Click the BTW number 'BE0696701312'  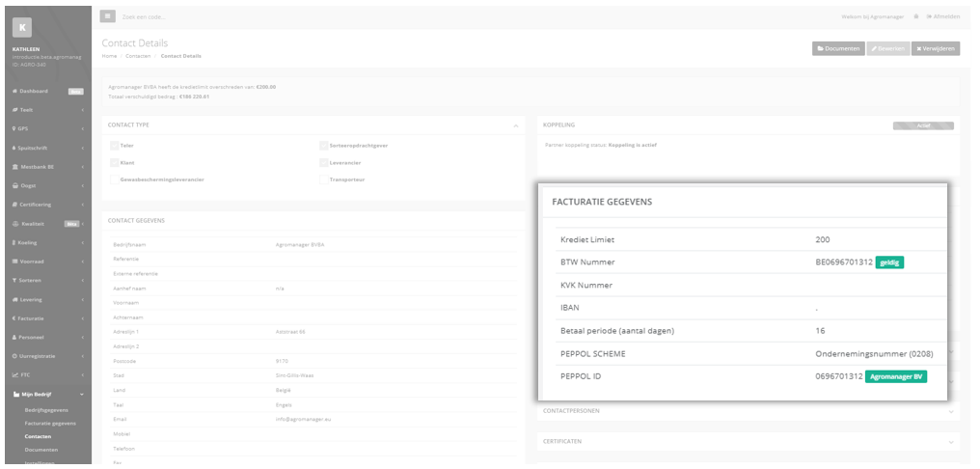[x=844, y=262]
